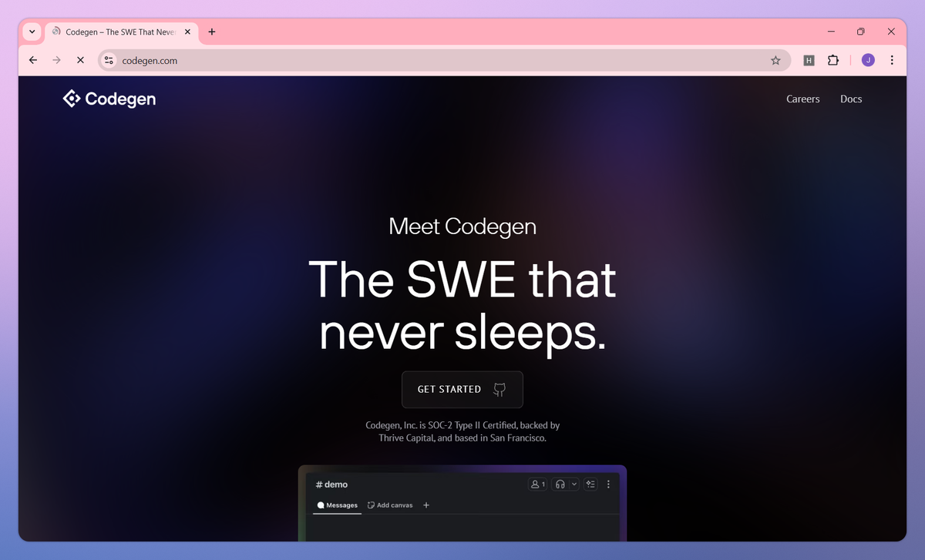The height and width of the screenshot is (560, 925).
Task: Go back to the previous page
Action: point(32,60)
